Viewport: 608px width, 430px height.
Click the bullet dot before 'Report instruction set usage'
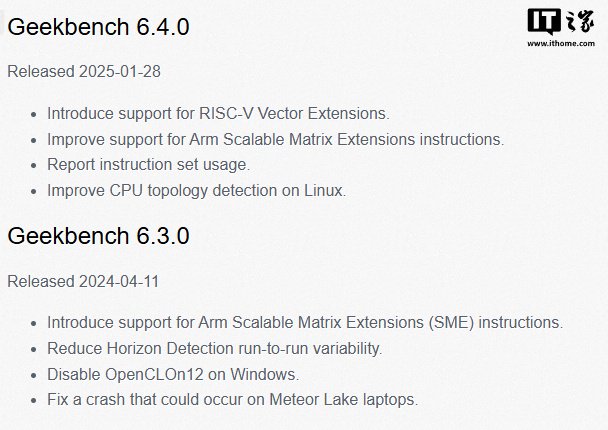click(x=33, y=165)
